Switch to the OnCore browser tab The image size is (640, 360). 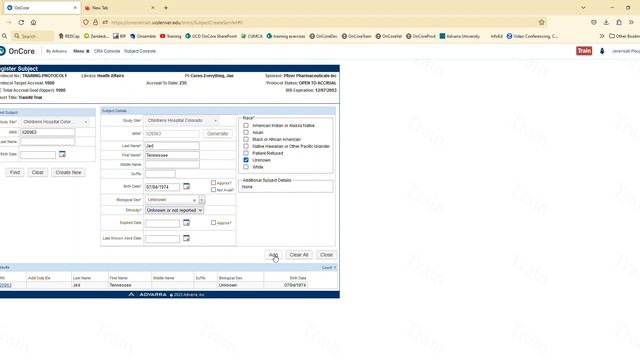[41, 8]
